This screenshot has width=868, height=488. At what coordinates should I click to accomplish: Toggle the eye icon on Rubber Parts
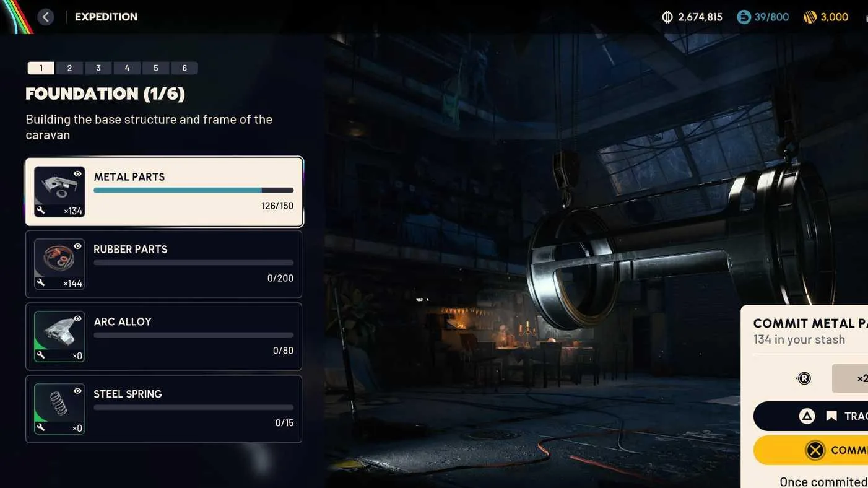coord(77,246)
